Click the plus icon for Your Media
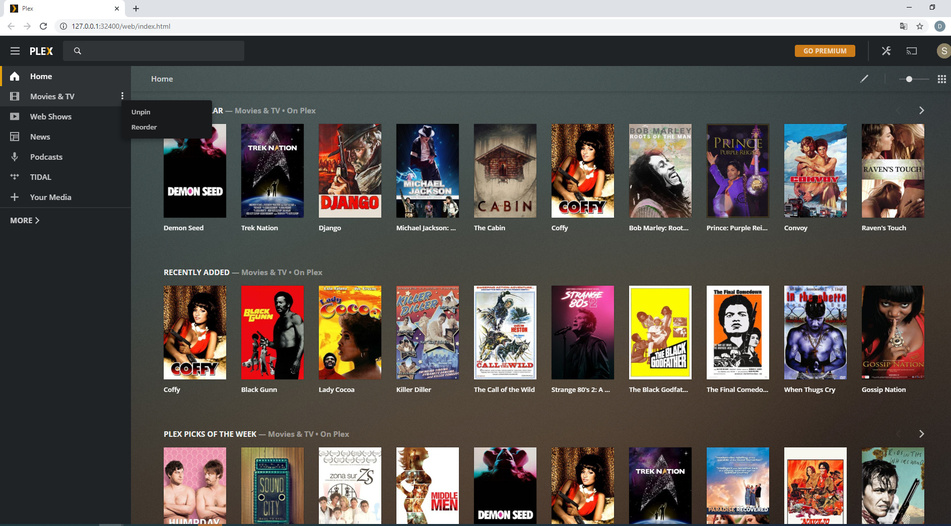Viewport: 951px width, 526px height. pyautogui.click(x=15, y=197)
